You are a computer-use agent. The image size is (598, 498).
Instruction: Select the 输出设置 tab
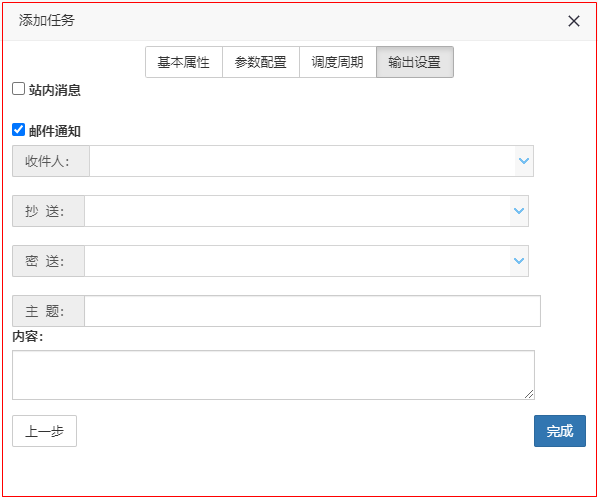point(415,62)
